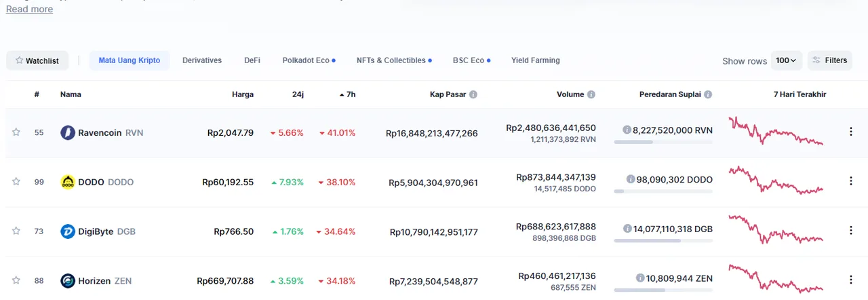Open the Show rows 100 dropdown
Viewport: 868px width, 300px height.
[787, 60]
